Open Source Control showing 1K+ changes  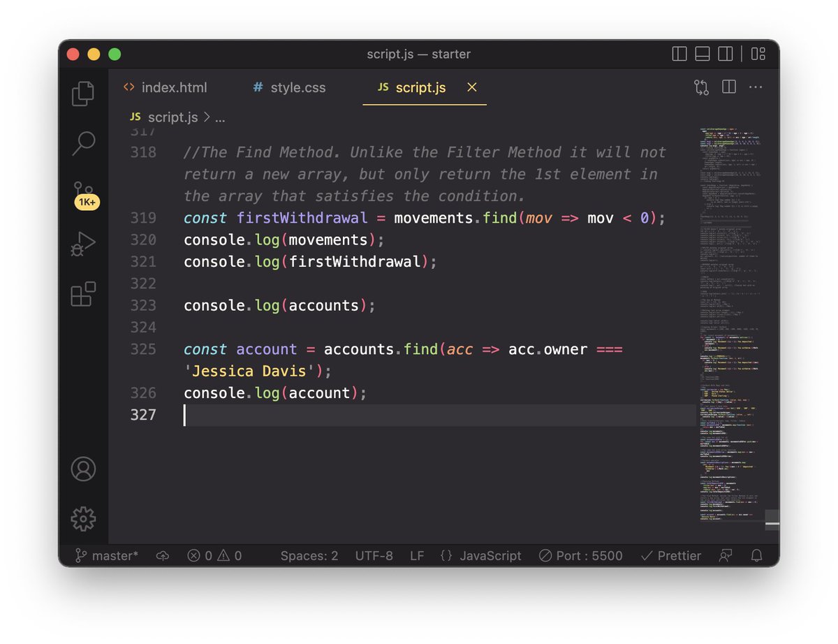pos(84,190)
